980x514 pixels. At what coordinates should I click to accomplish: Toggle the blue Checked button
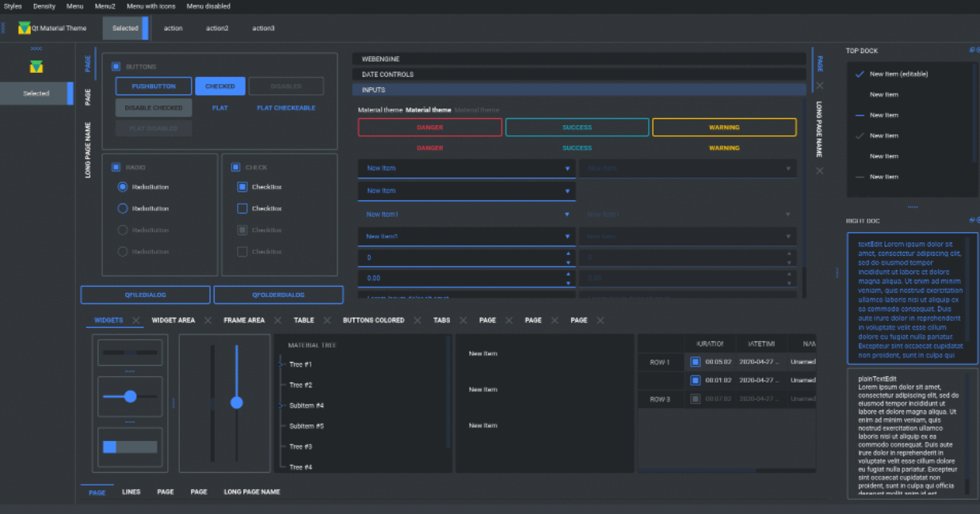220,86
